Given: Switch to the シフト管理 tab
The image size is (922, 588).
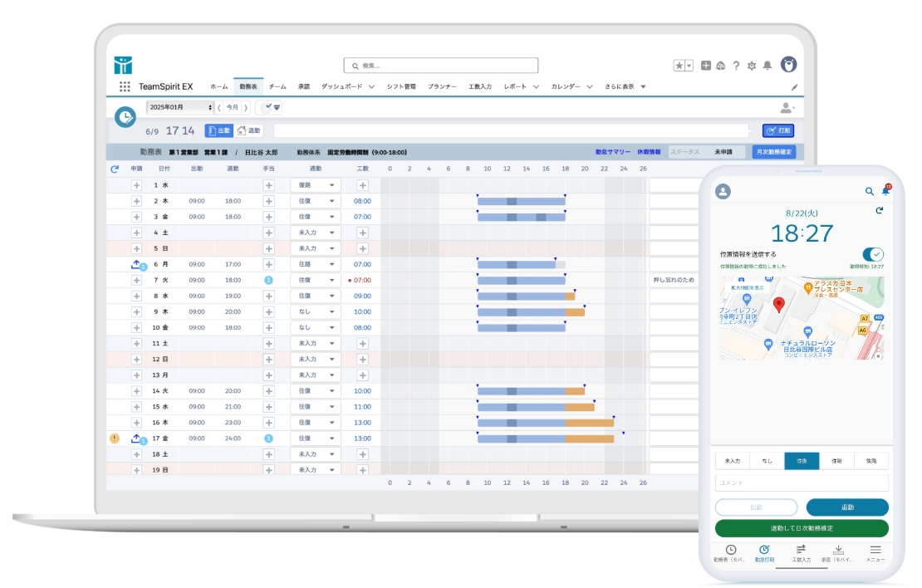Looking at the screenshot, I should (401, 86).
